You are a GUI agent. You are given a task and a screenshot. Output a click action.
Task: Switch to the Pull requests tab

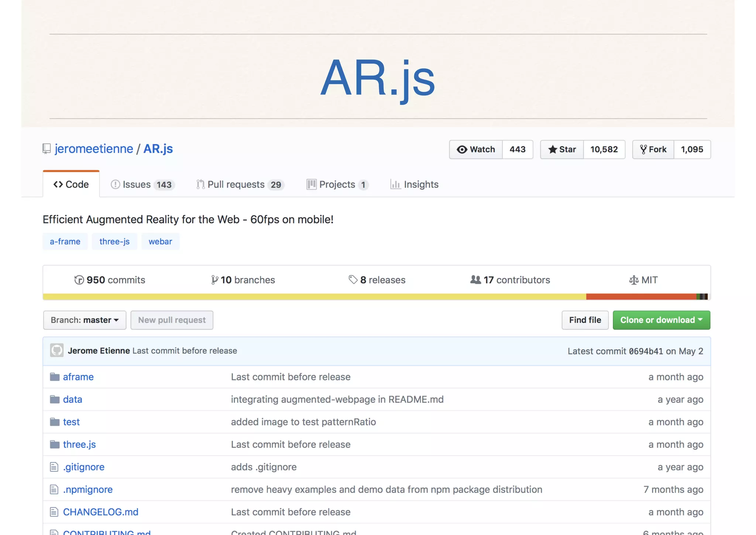(240, 184)
